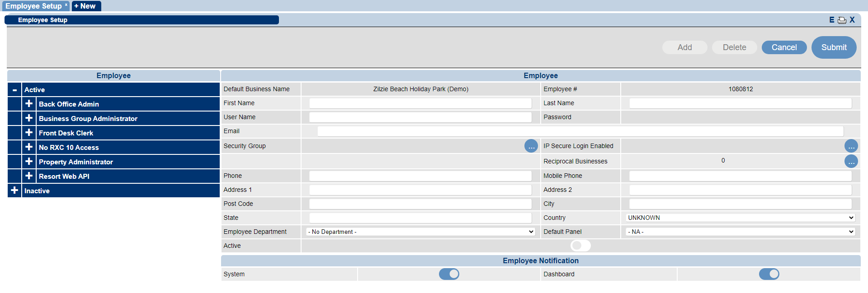
Task: Expand the Inactive employee group
Action: pyautogui.click(x=14, y=191)
